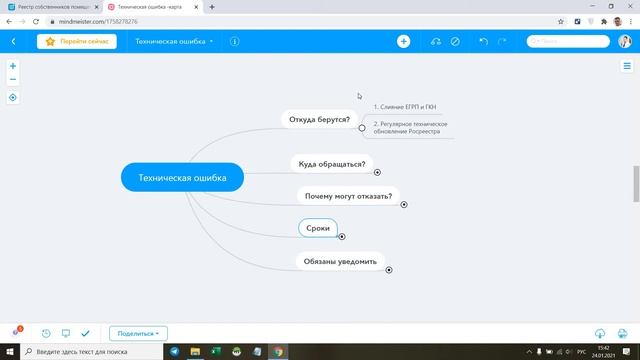This screenshot has width=640, height=360.
Task: Select the 'Почему могут отказать?' topic
Action: (348, 196)
